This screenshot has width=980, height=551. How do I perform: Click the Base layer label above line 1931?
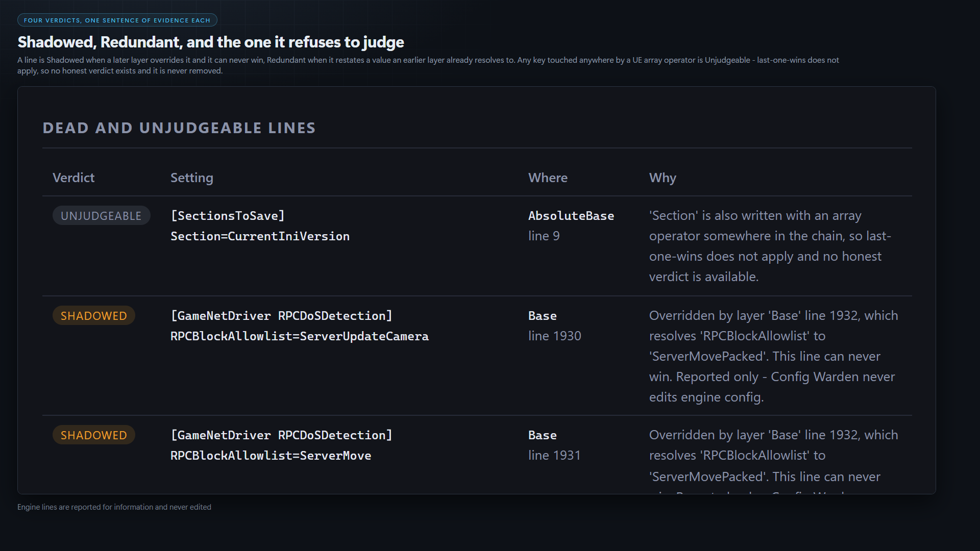tap(543, 435)
